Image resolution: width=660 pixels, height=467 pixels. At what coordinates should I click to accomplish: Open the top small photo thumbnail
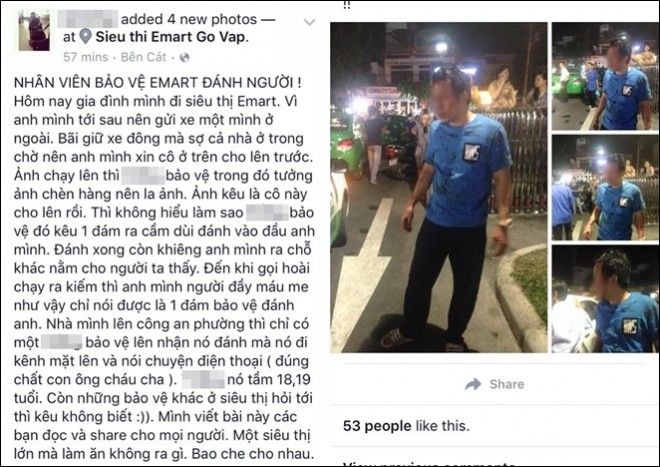(605, 76)
